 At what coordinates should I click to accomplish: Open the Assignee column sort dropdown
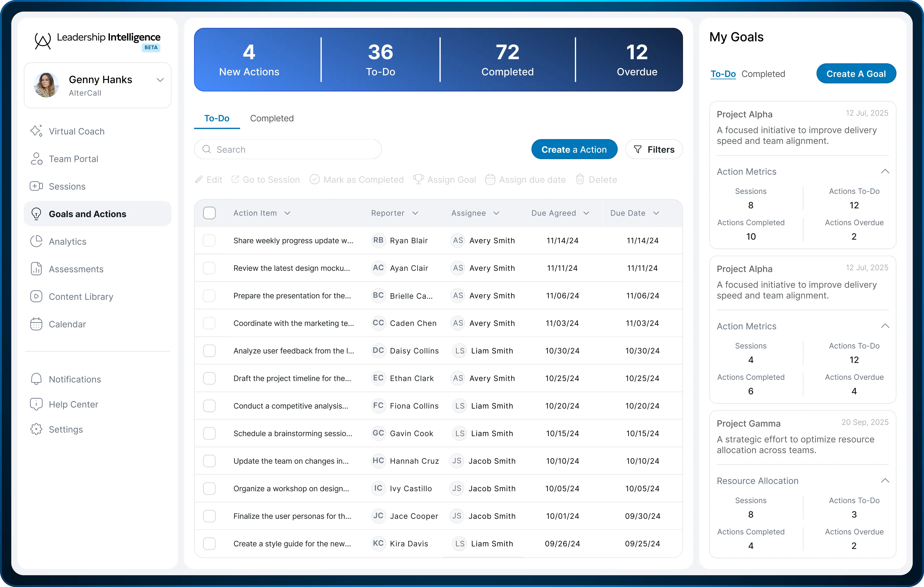496,213
